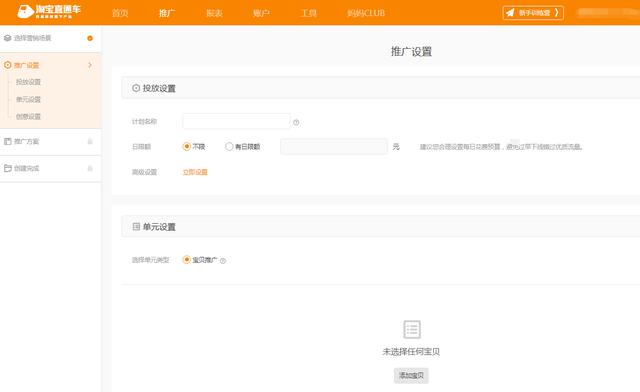The width and height of the screenshot is (640, 392).
Task: Click the daily budget suggestion hint text
Action: click(501, 147)
